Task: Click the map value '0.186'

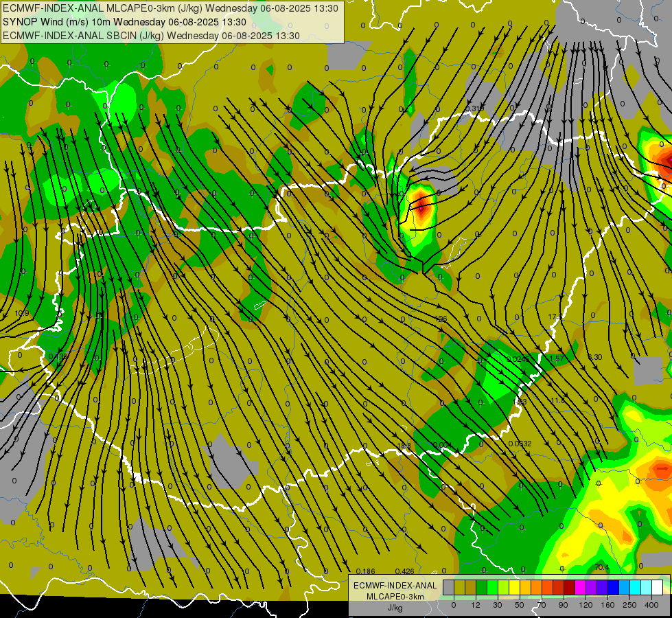Action: (x=366, y=571)
